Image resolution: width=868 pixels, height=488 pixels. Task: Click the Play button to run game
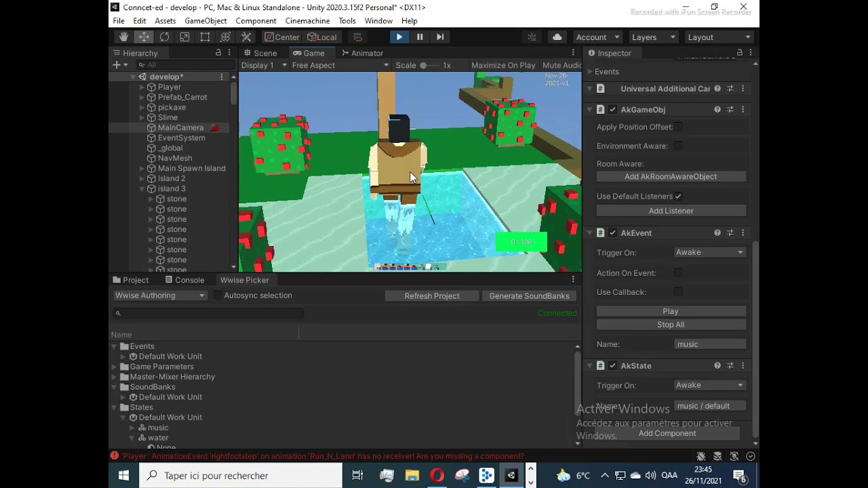(x=399, y=37)
